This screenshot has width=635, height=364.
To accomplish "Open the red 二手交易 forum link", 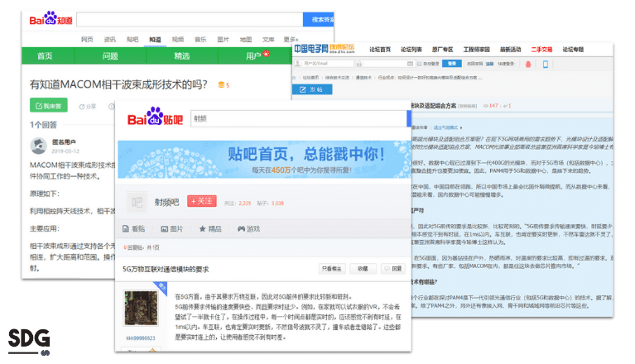I will (541, 50).
